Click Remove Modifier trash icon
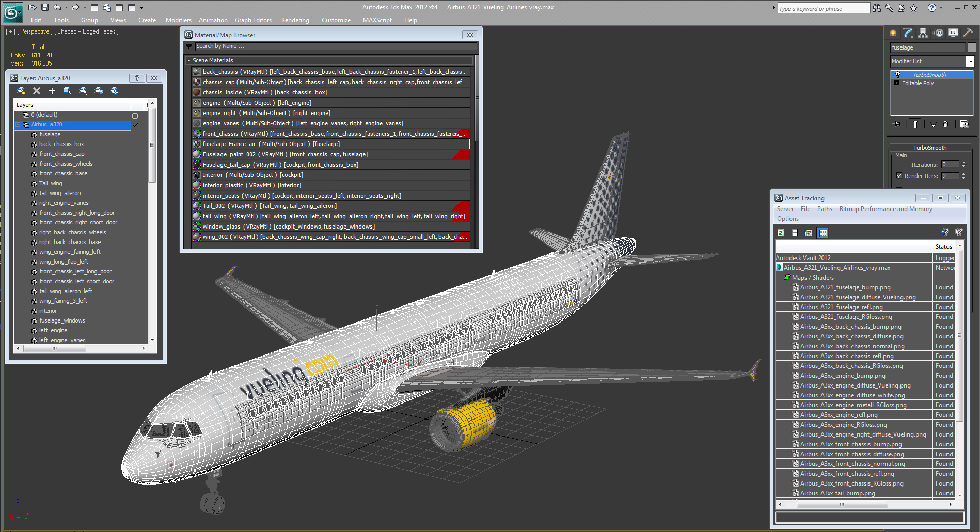This screenshot has width=980, height=532. click(x=945, y=124)
